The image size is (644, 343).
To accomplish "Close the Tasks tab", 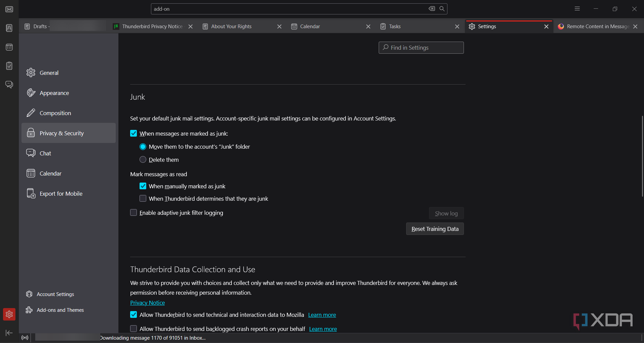I will tap(457, 27).
